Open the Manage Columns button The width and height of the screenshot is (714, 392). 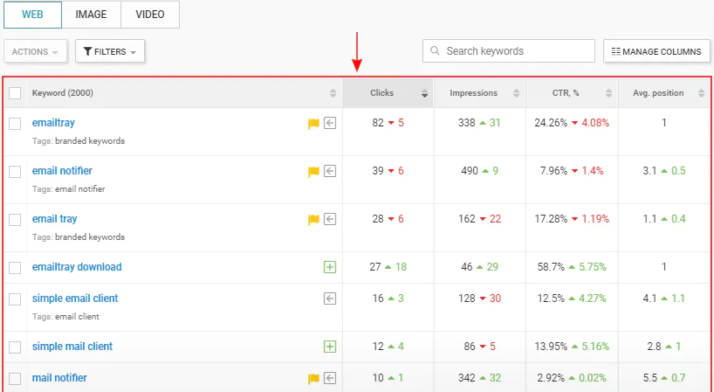coord(657,51)
